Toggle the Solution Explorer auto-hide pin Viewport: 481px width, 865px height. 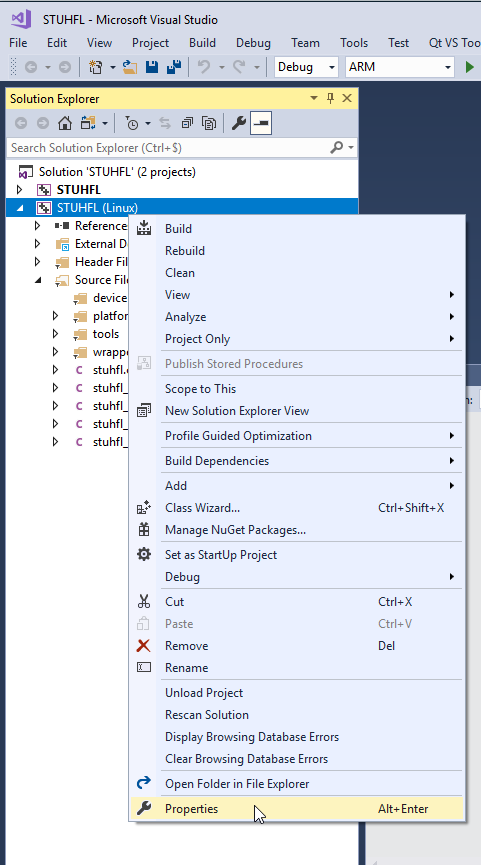coord(330,98)
